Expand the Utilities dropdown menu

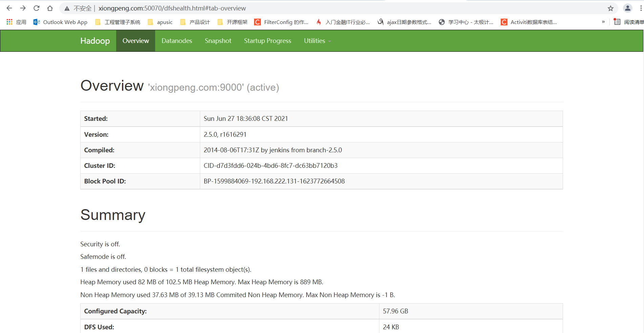tap(317, 41)
